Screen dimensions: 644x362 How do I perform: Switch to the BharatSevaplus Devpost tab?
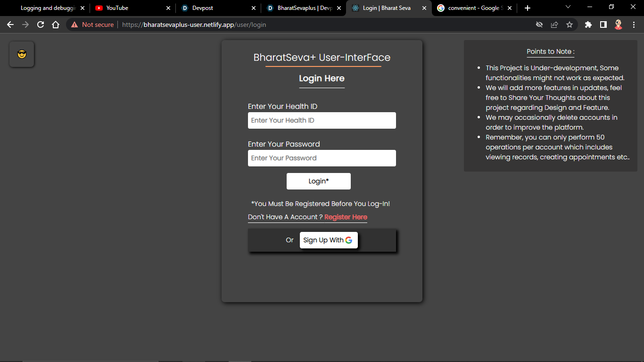304,8
